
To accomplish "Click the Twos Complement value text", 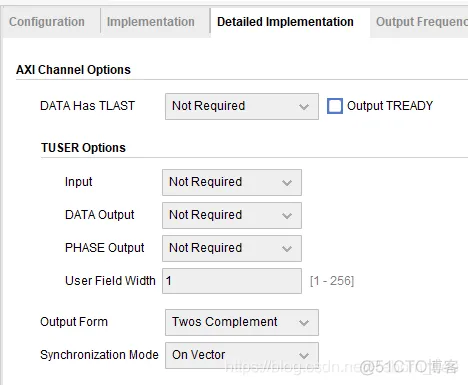I will [225, 322].
